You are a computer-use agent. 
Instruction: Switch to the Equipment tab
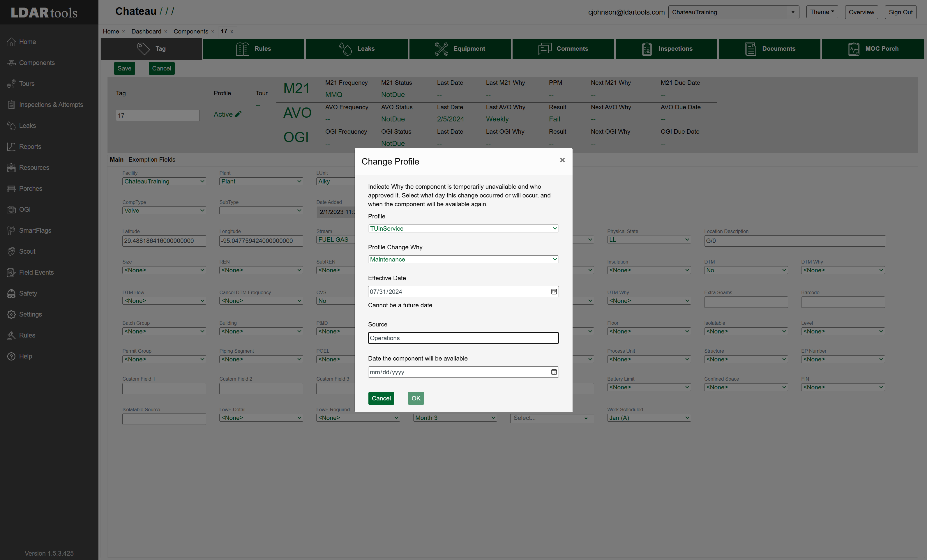coord(460,49)
